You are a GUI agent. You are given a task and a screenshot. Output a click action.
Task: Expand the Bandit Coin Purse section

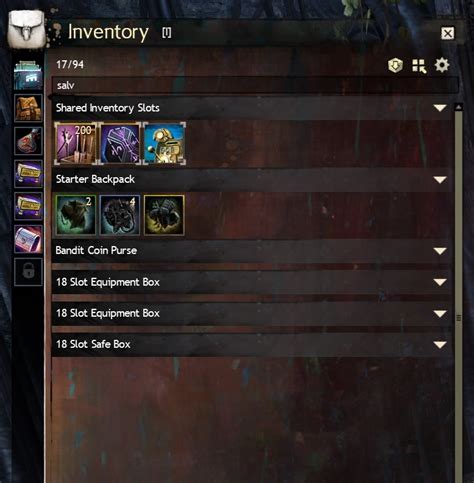pos(440,251)
